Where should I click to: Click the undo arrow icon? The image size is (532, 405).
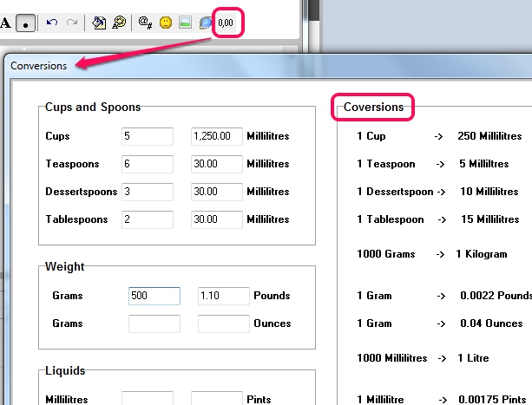point(52,23)
